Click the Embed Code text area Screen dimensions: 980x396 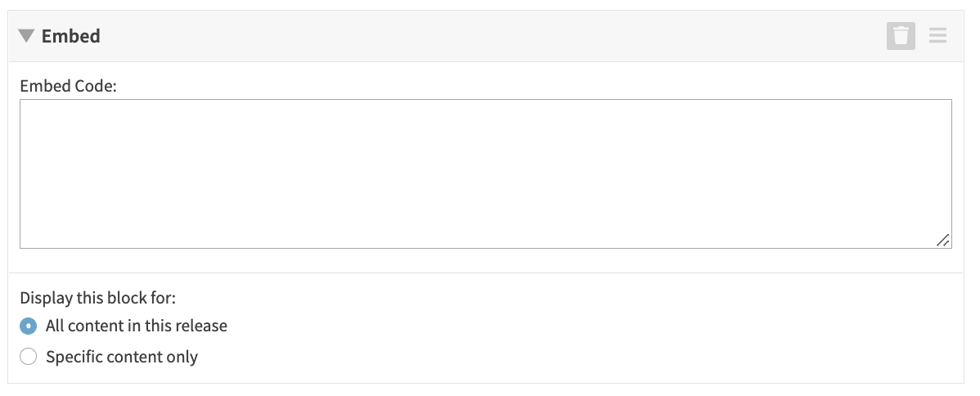coord(485,173)
